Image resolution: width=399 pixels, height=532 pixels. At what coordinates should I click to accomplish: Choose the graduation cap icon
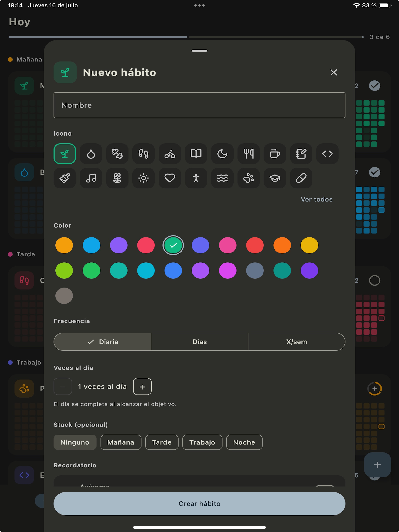275,178
